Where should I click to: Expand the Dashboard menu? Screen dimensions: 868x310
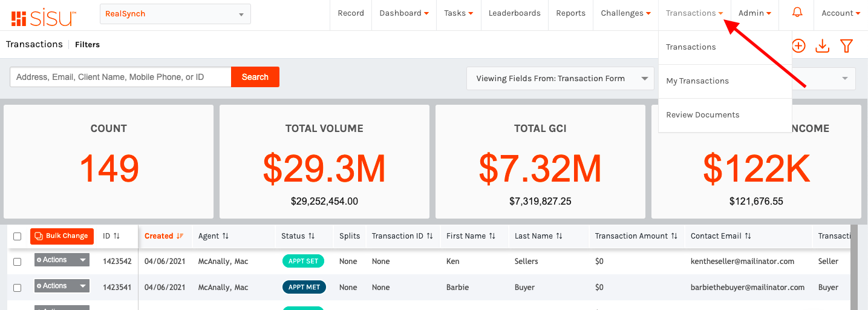coord(404,13)
